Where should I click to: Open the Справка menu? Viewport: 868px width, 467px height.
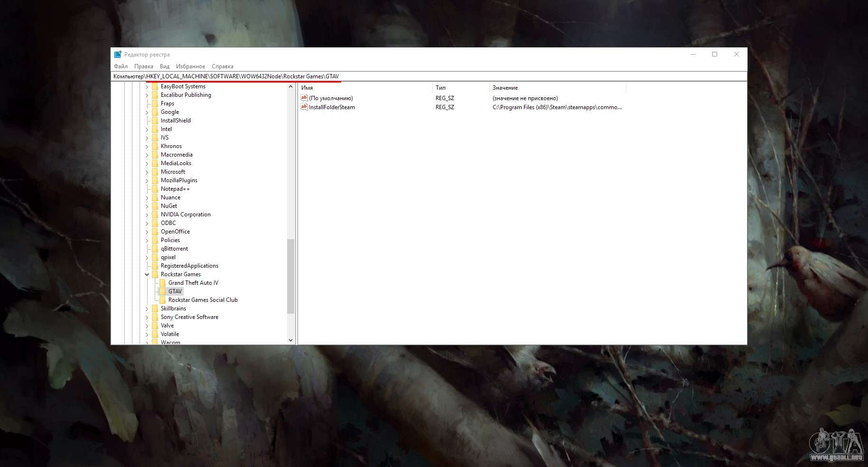223,66
